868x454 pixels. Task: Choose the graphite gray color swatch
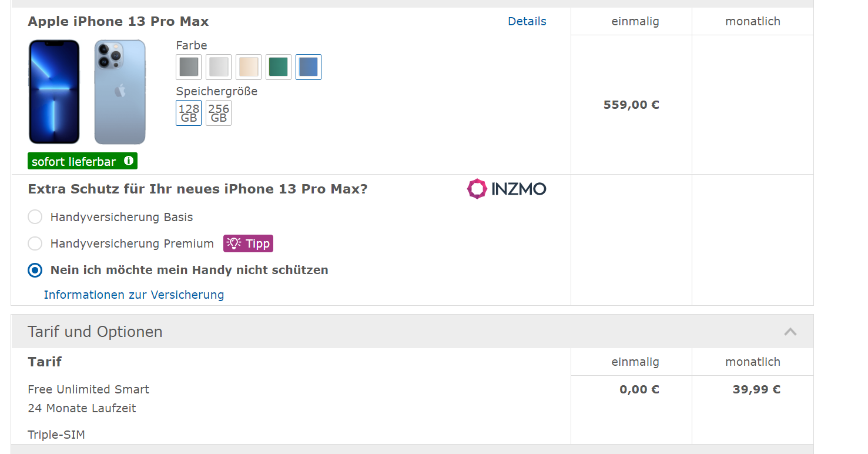[x=189, y=67]
